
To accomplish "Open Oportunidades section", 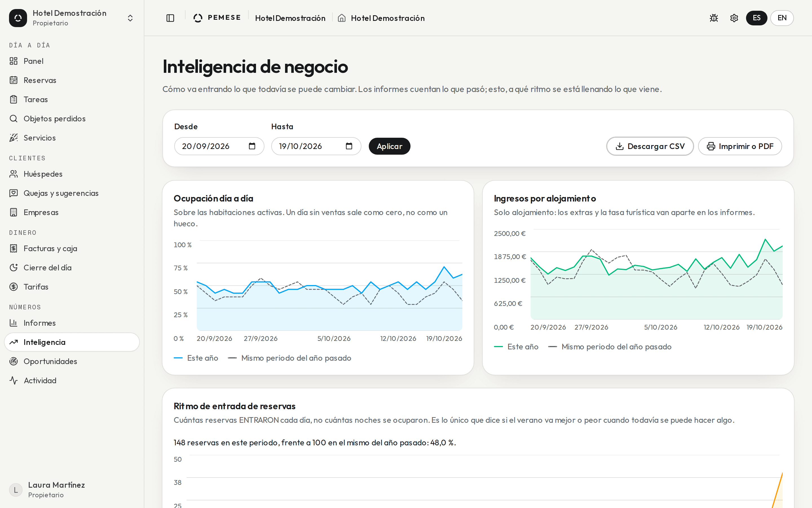I will coord(72,362).
